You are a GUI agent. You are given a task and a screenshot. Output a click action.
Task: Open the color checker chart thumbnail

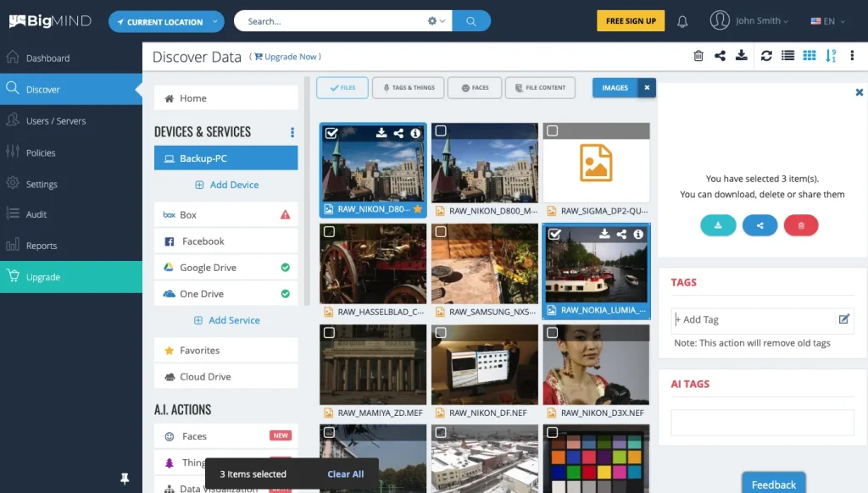[596, 459]
